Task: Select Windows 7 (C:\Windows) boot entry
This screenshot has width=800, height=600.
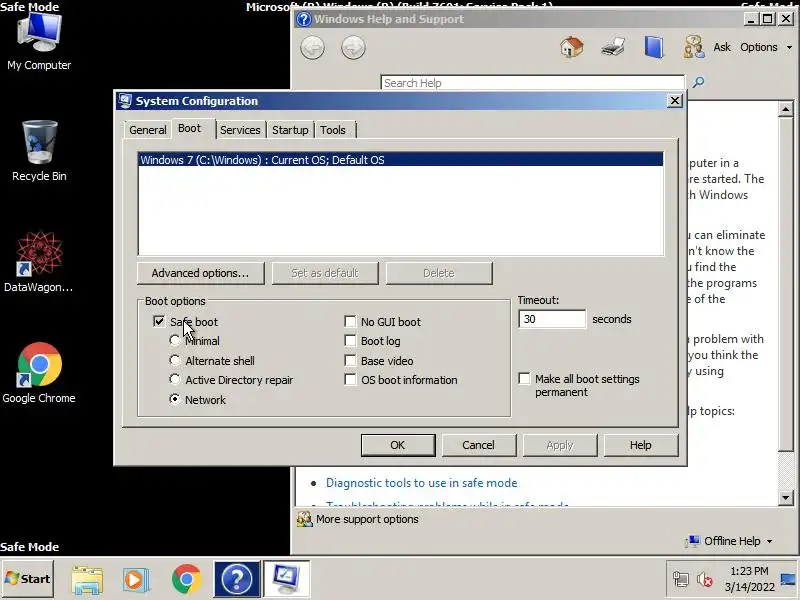Action: (401, 160)
